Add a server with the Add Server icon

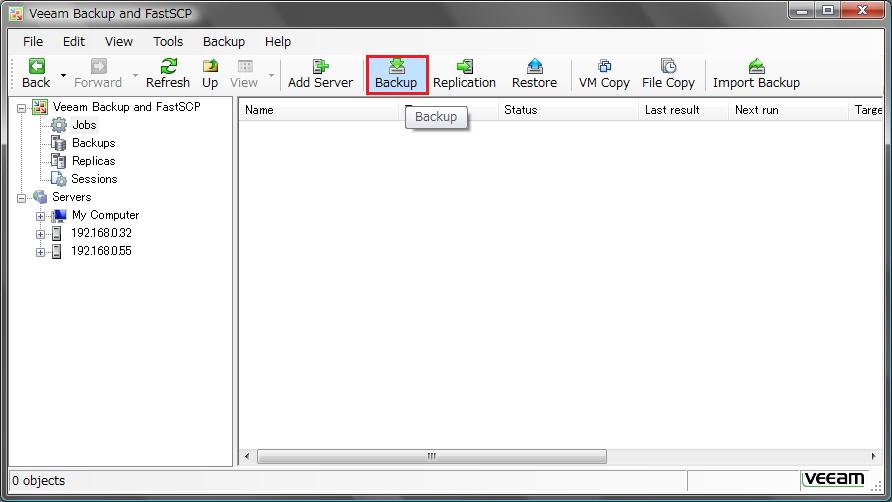(321, 66)
